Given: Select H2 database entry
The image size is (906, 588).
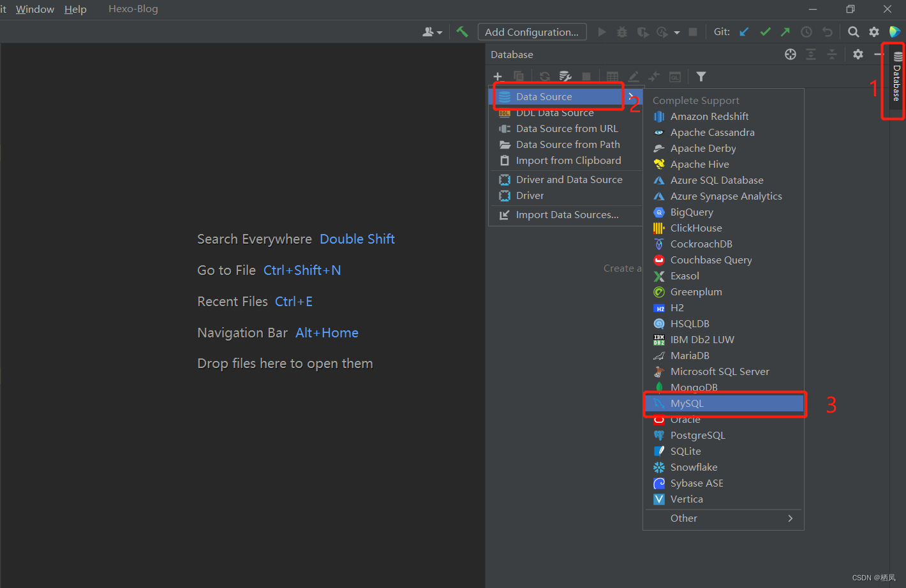Looking at the screenshot, I should click(724, 307).
